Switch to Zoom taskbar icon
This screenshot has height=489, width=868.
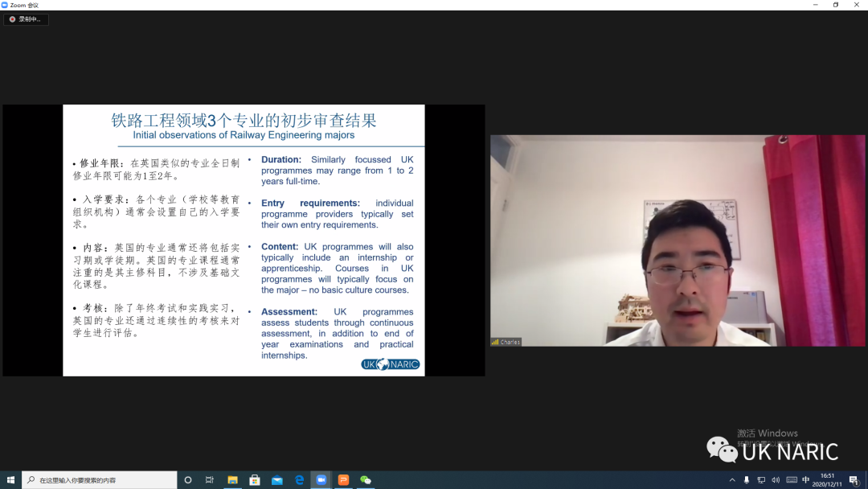click(321, 480)
